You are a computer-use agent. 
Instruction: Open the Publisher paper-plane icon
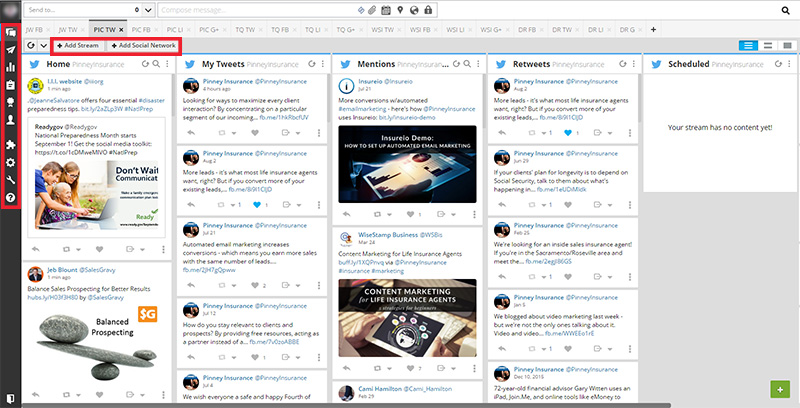[x=10, y=49]
